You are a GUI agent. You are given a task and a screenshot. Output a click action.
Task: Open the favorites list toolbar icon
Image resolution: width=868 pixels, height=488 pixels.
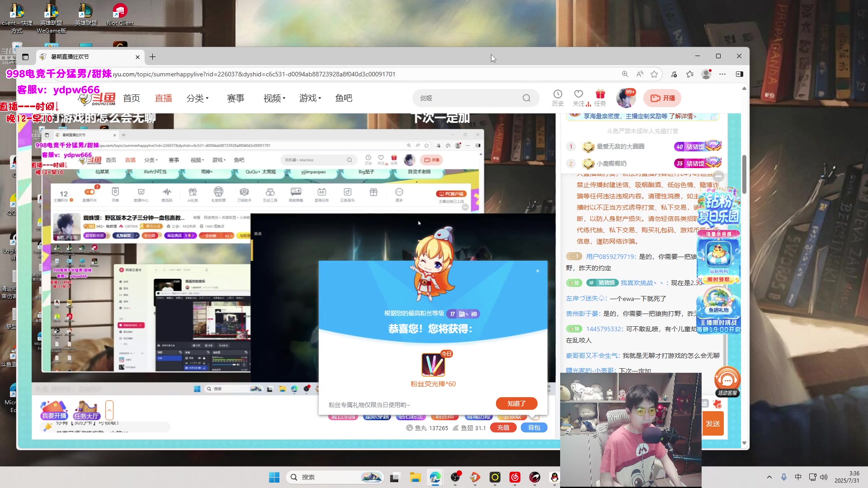click(690, 74)
